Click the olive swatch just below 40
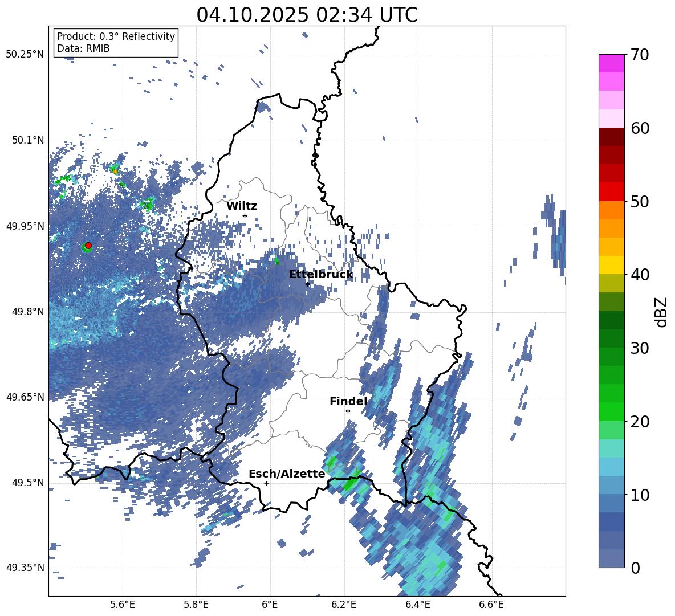 tap(611, 283)
